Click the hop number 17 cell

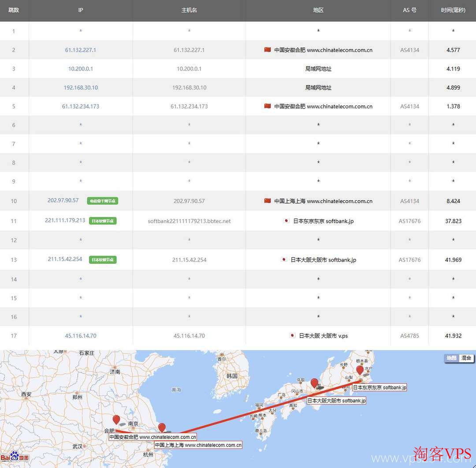click(x=14, y=336)
